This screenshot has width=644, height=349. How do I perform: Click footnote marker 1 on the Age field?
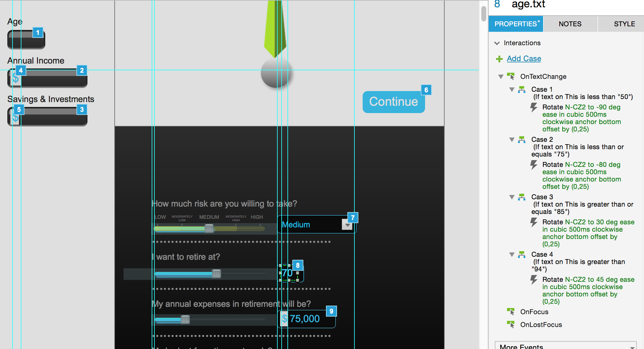pyautogui.click(x=38, y=32)
